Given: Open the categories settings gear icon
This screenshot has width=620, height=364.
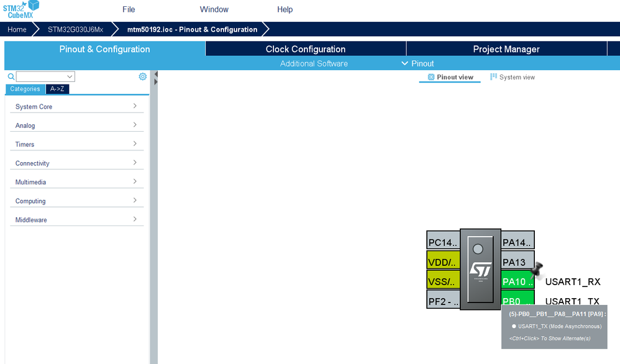Looking at the screenshot, I should pyautogui.click(x=143, y=76).
